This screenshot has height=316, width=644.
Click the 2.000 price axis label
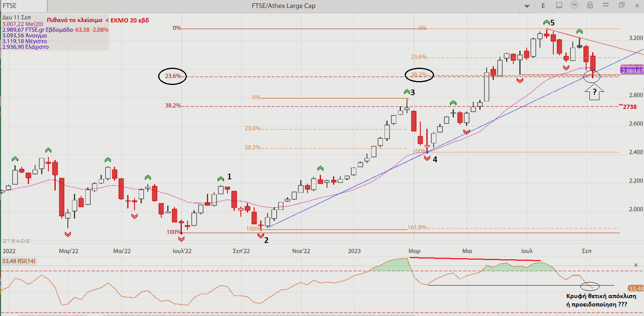[x=636, y=209]
